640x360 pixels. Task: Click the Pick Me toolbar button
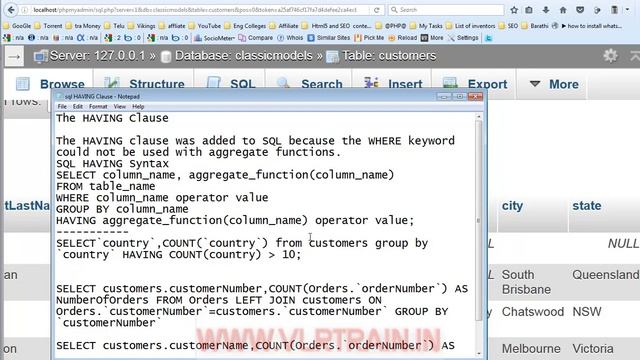(x=369, y=38)
